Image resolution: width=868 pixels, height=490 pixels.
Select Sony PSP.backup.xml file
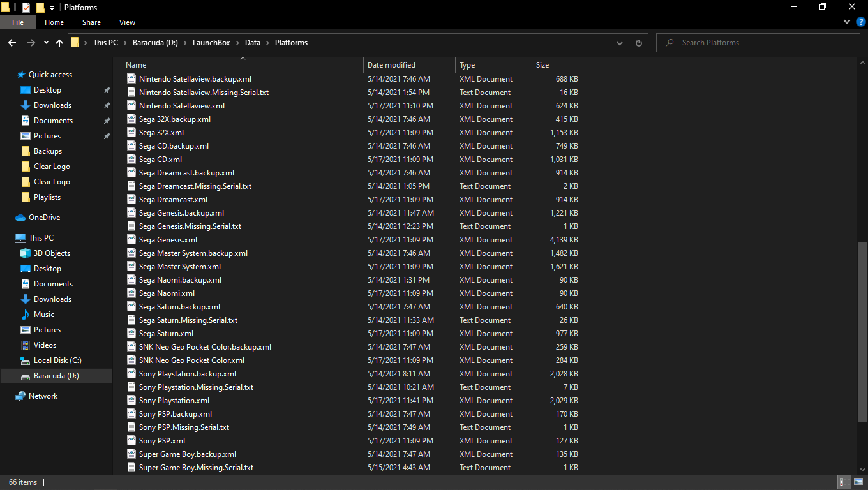(x=176, y=414)
